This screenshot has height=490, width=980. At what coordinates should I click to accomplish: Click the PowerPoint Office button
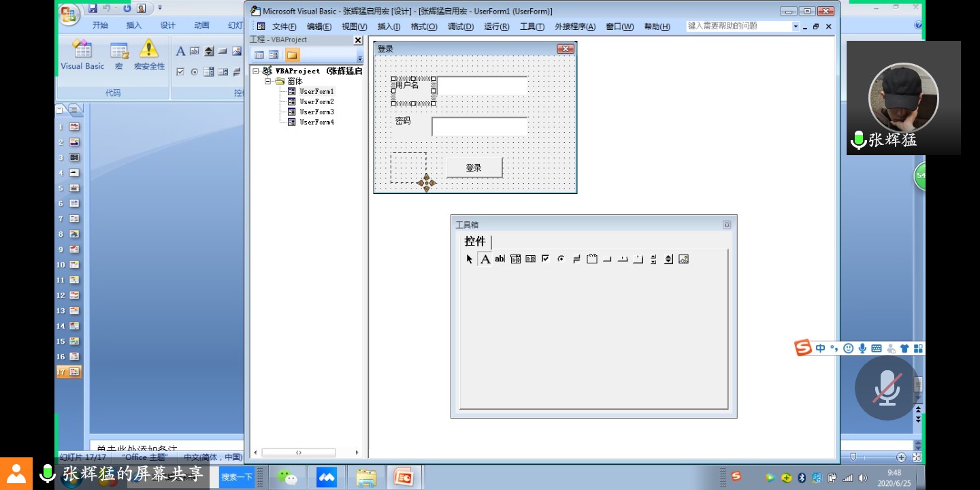[69, 14]
